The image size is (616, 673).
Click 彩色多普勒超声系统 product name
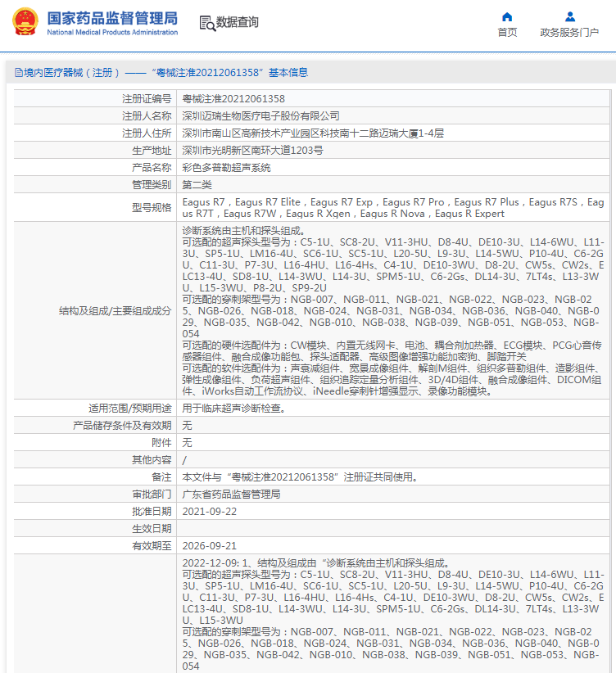(x=226, y=167)
